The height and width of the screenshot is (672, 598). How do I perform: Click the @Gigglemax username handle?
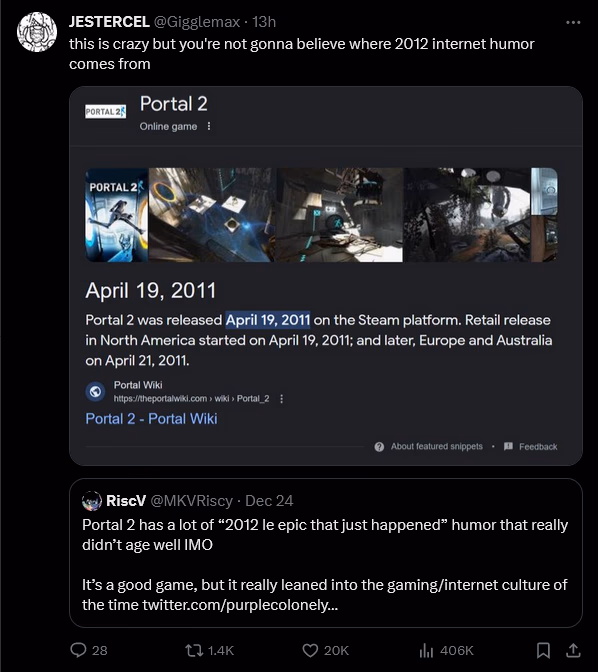pos(197,22)
